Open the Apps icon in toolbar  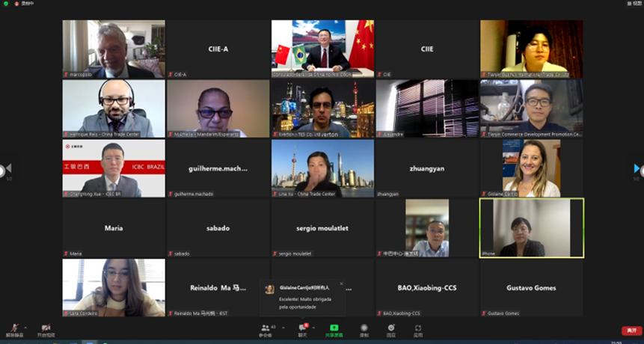pos(418,328)
